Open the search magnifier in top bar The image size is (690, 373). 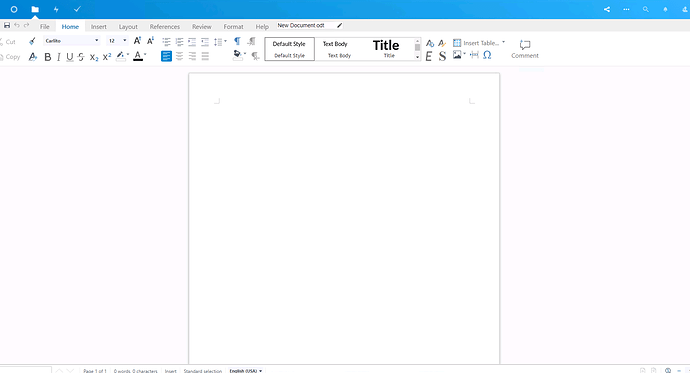tap(646, 9)
